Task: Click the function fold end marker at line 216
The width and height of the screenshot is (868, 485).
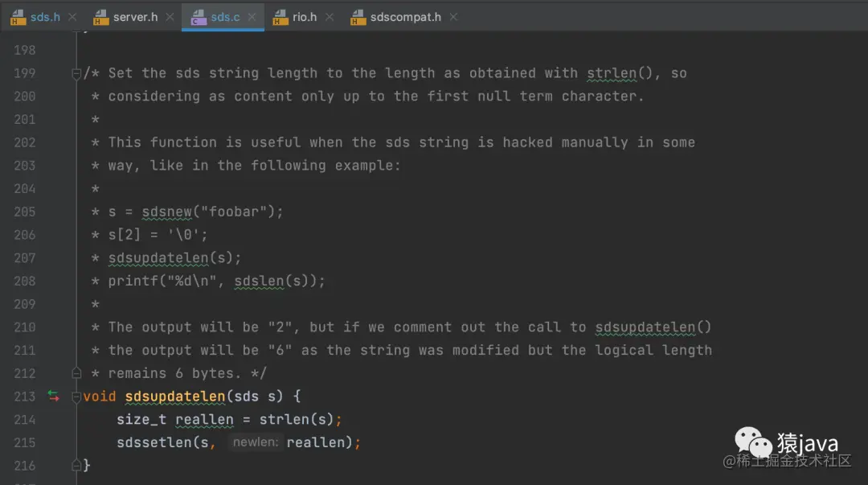Action: (76, 466)
